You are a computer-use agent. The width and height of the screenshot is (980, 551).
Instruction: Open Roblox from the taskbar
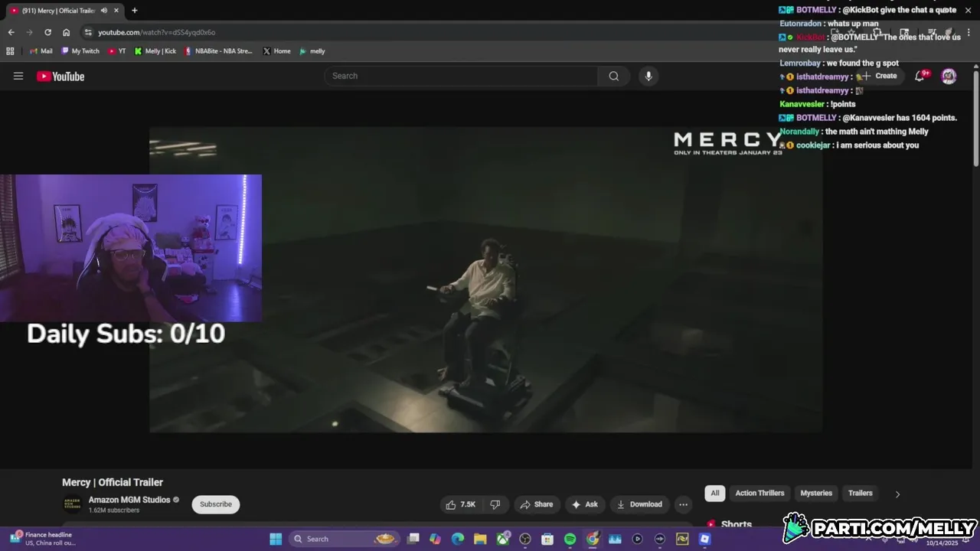point(704,539)
